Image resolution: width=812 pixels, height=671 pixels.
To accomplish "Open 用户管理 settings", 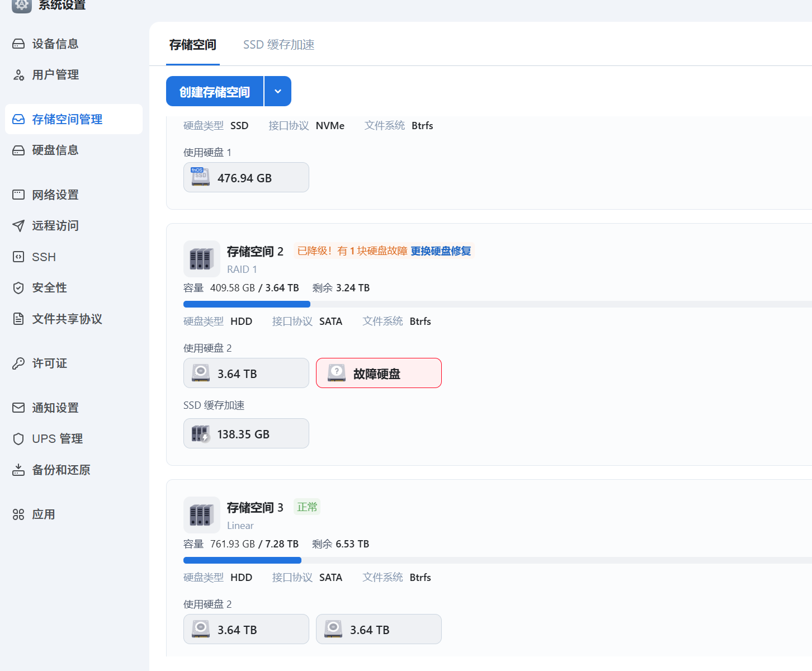I will tap(55, 74).
